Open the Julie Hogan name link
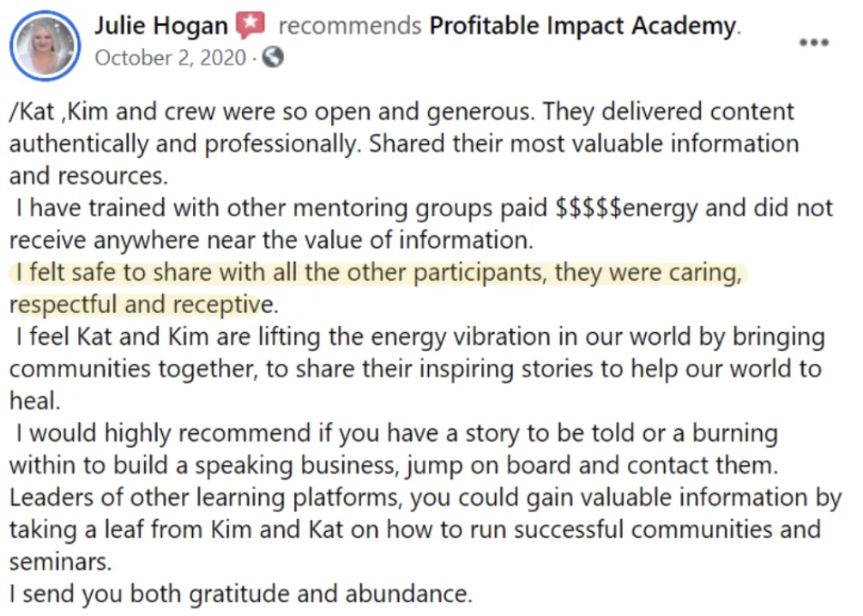 (160, 26)
